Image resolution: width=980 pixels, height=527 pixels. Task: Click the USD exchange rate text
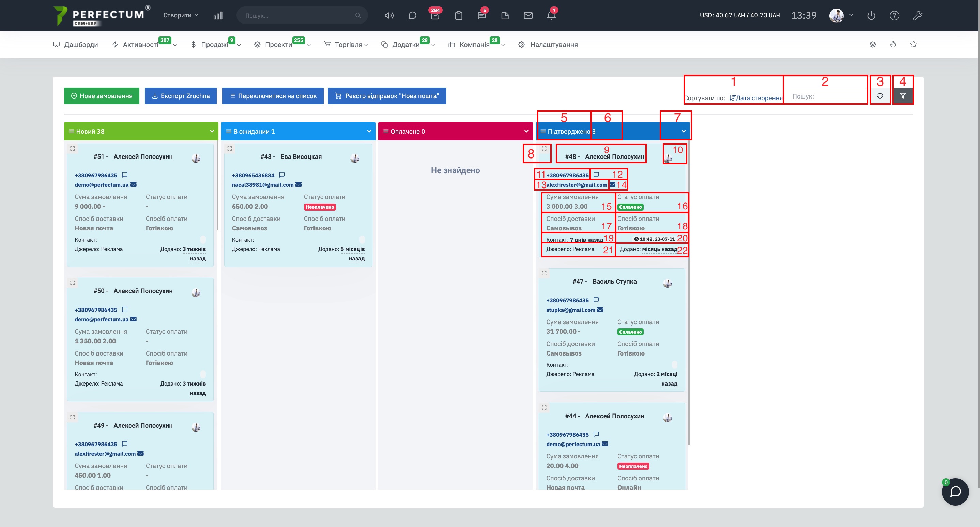(739, 15)
